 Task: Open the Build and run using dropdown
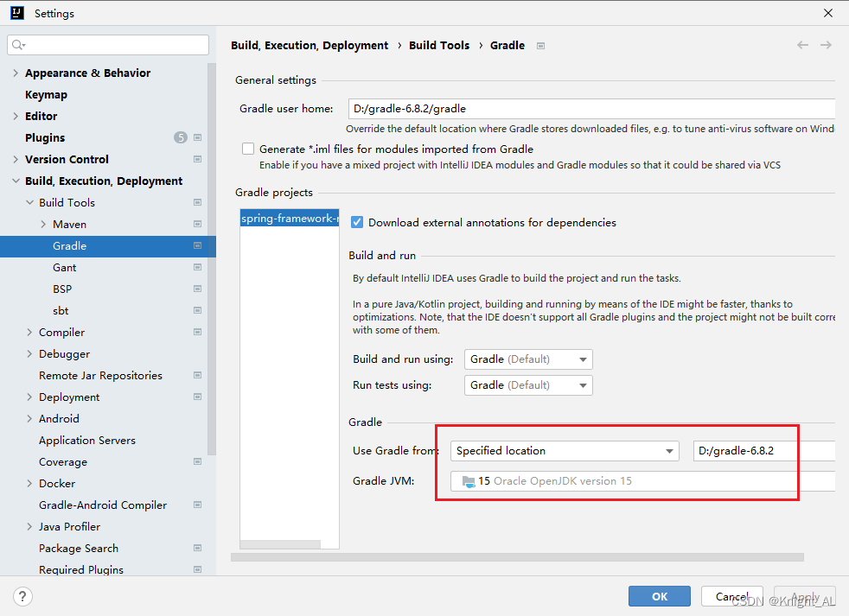pyautogui.click(x=528, y=359)
